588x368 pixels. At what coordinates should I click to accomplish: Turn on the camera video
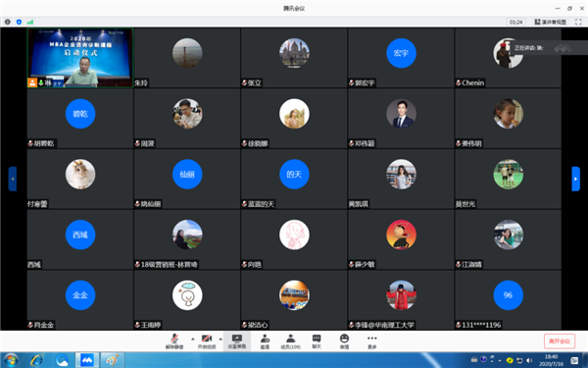click(207, 342)
